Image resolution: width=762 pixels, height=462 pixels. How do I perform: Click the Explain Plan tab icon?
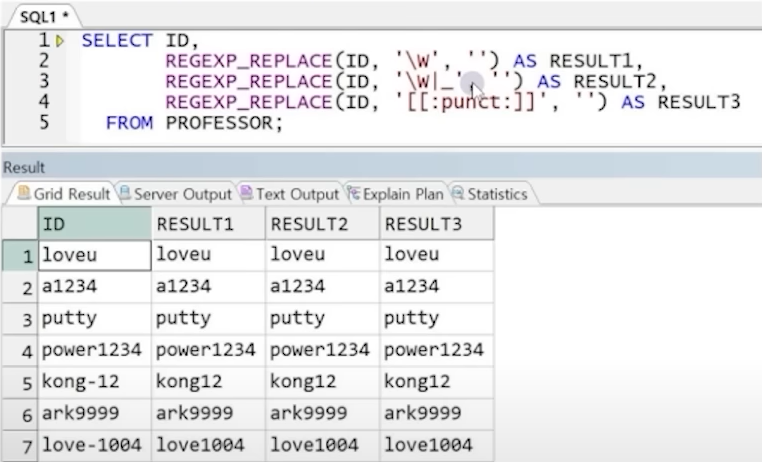pos(354,193)
